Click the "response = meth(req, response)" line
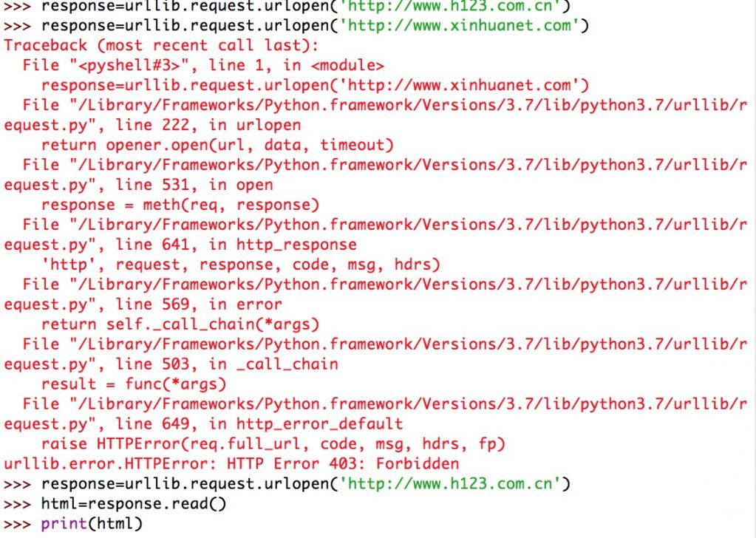The width and height of the screenshot is (756, 538). coord(180,205)
